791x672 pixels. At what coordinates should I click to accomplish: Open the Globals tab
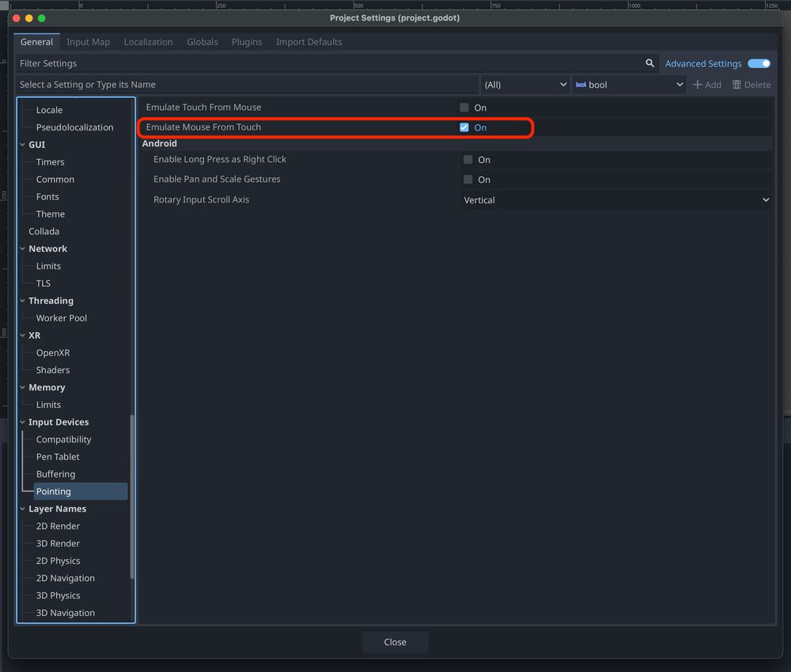(x=202, y=42)
